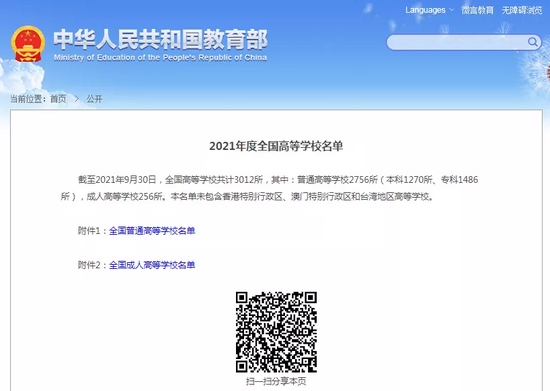The height and width of the screenshot is (391, 550).
Task: Click the 当前位置 label
Action: coord(28,99)
